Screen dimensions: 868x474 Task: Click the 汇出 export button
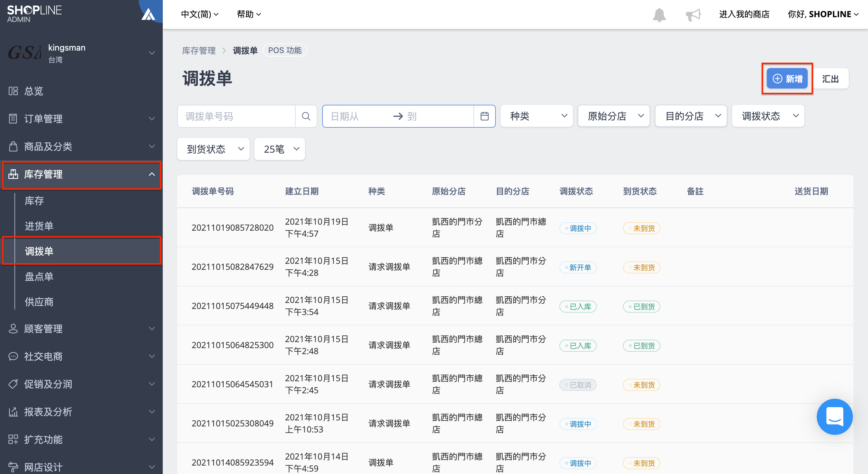830,78
